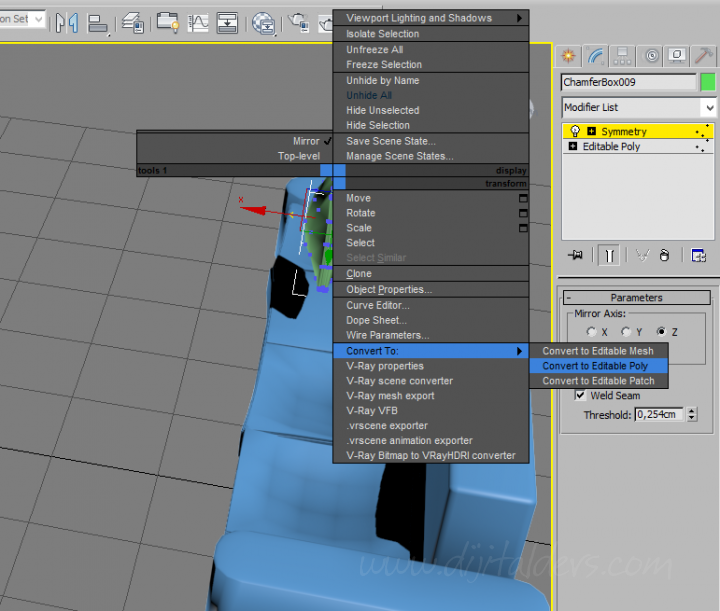Open Wire Parameters menu entry
This screenshot has width=720, height=611.
431,335
